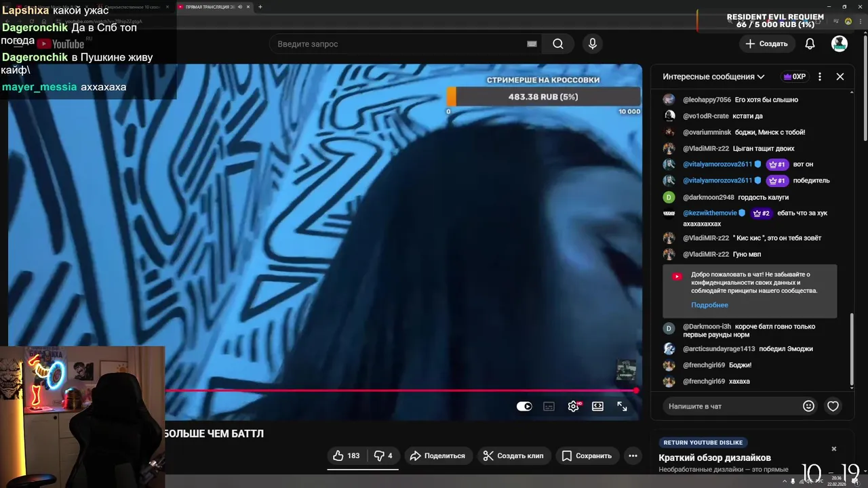Click the YouTube logo
Image resolution: width=868 pixels, height=488 pixels.
(x=61, y=44)
